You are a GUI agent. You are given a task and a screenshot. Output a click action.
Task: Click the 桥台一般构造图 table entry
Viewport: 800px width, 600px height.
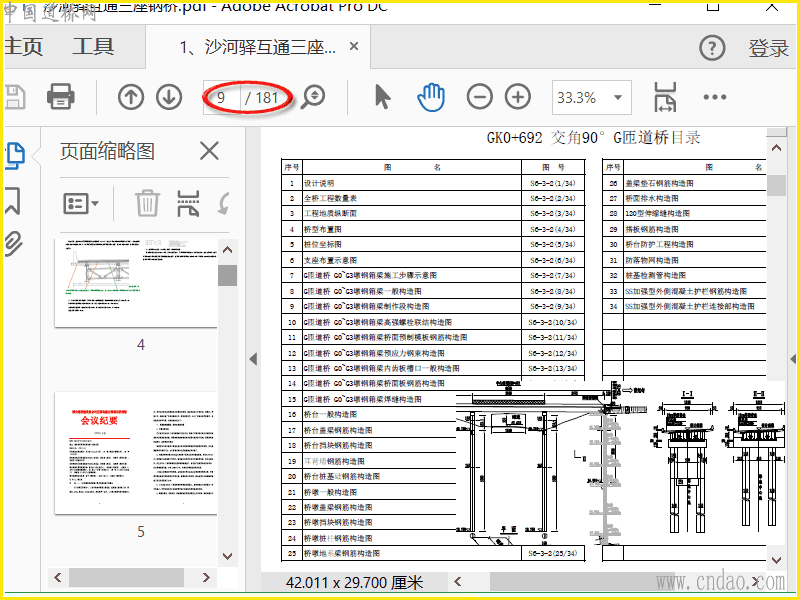click(x=331, y=414)
